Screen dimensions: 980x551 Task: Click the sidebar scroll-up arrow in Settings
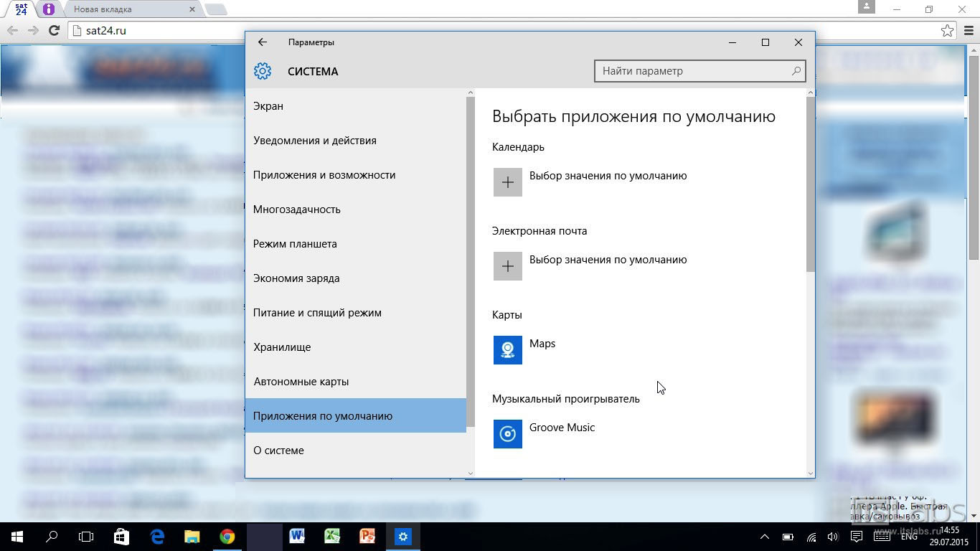(471, 93)
